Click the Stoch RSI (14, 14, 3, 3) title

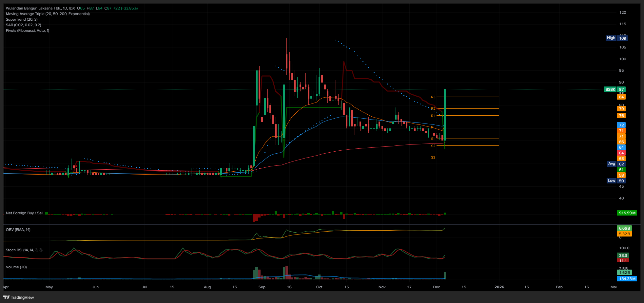pyautogui.click(x=24, y=250)
